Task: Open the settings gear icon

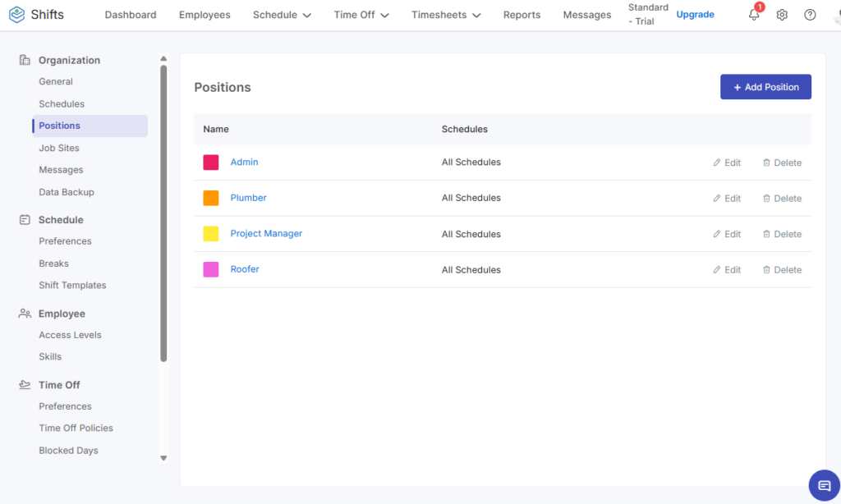Action: point(782,15)
